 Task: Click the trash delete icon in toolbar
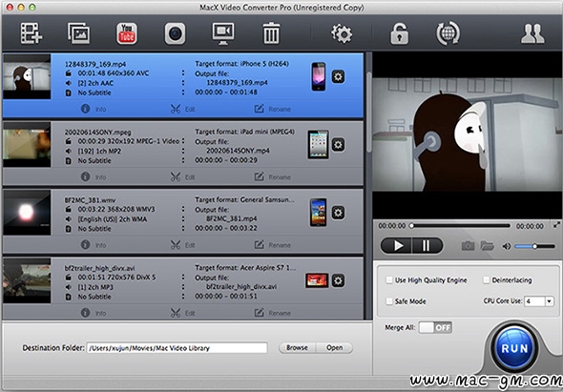(x=271, y=33)
